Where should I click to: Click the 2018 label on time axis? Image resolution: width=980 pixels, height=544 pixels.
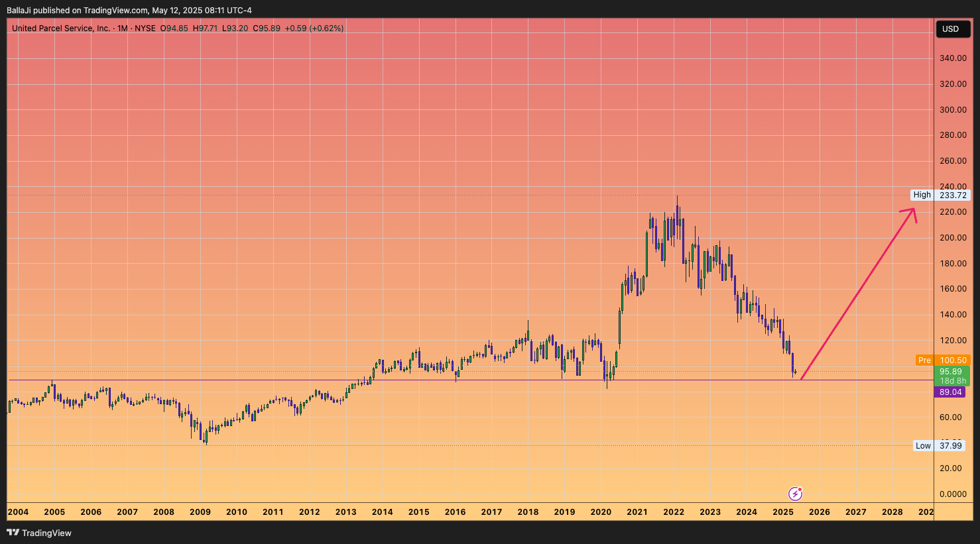(528, 512)
